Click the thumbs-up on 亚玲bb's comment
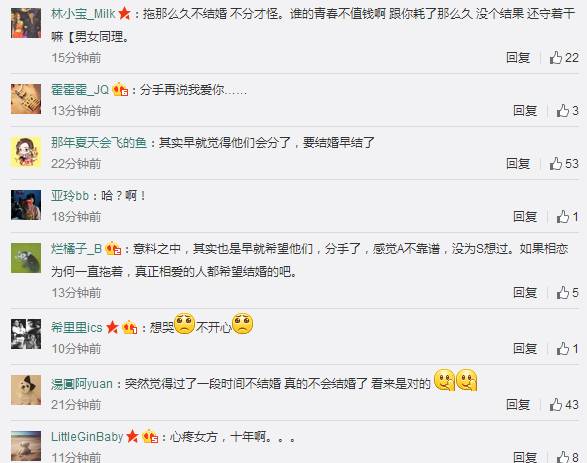The height and width of the screenshot is (463, 587). coord(567,217)
